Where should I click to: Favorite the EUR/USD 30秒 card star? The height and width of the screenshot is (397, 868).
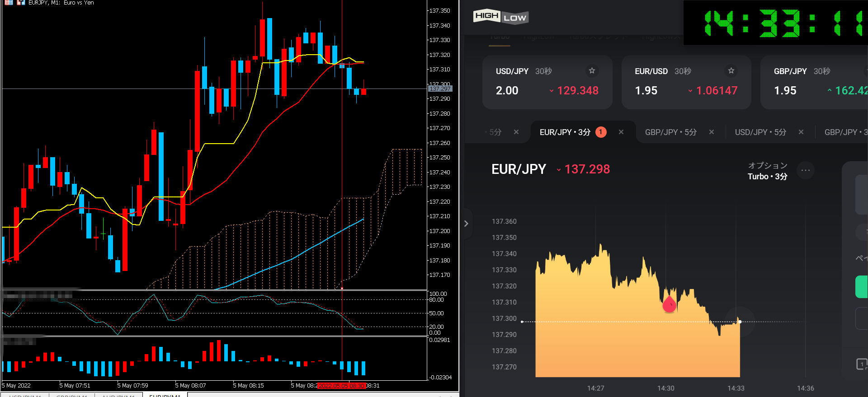tap(731, 70)
